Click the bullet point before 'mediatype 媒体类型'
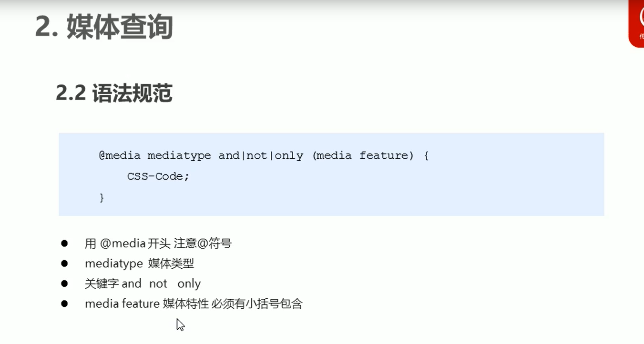644x344 pixels. (64, 263)
